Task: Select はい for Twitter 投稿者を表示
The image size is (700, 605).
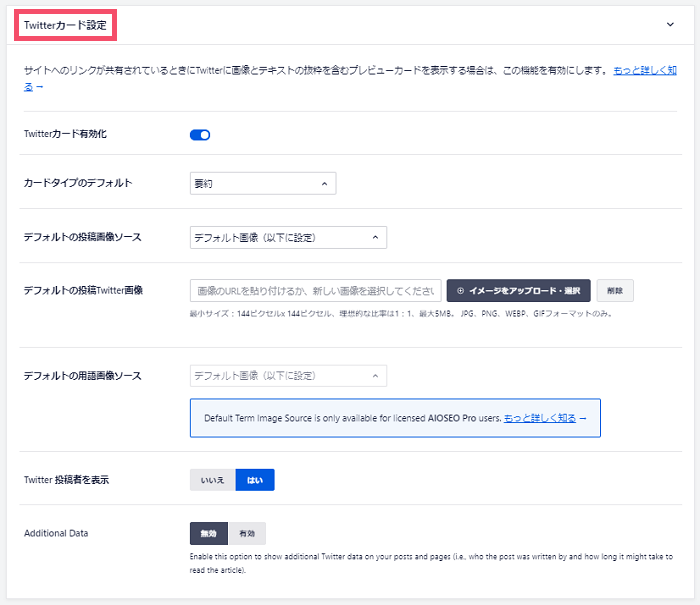Action: pos(255,480)
